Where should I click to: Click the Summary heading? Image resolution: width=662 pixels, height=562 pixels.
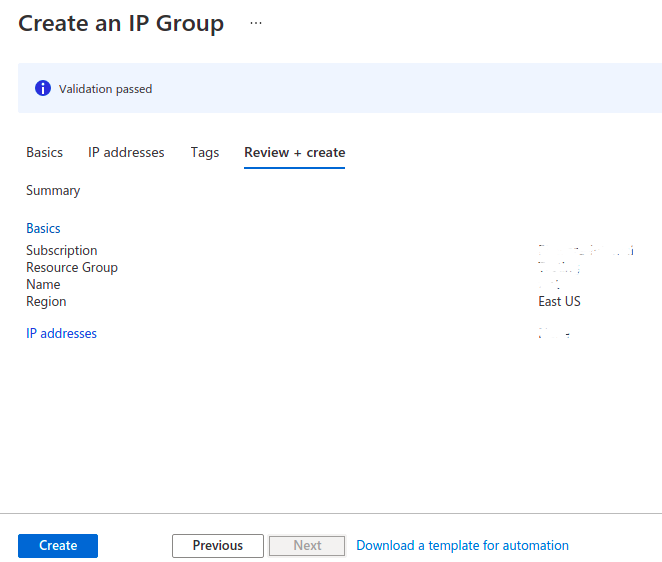[53, 191]
